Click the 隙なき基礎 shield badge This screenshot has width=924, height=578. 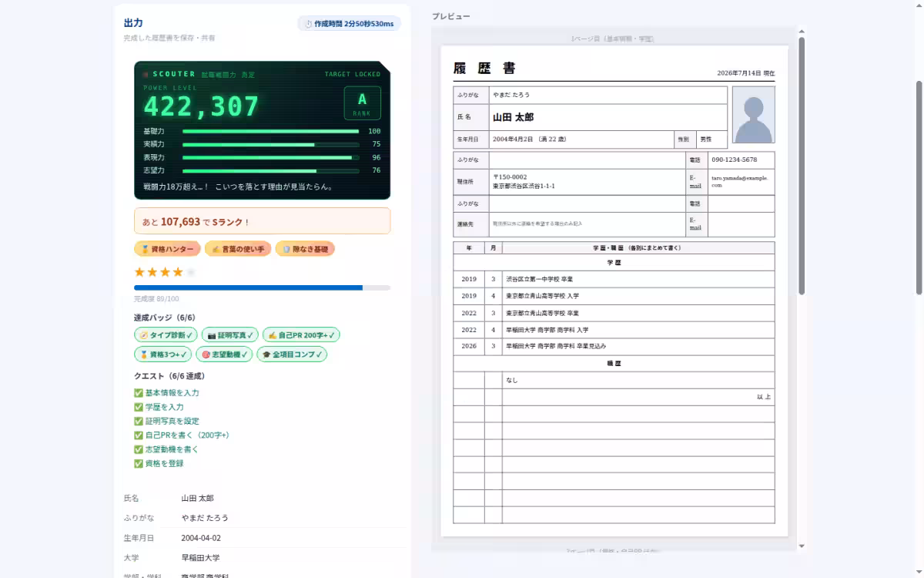(305, 249)
